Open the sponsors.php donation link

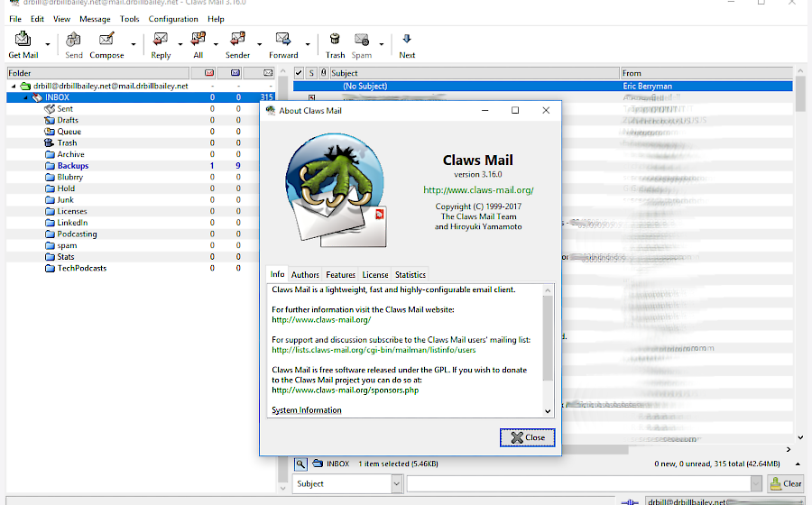(x=345, y=390)
